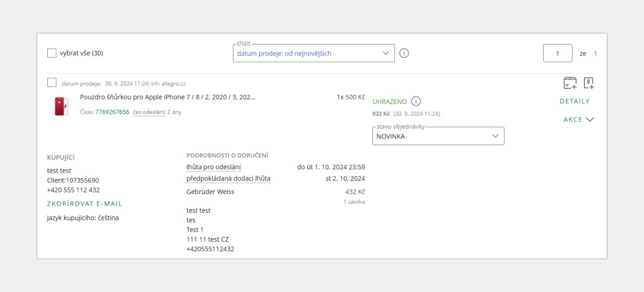Open the 'třídit' sorting dropdown

313,53
